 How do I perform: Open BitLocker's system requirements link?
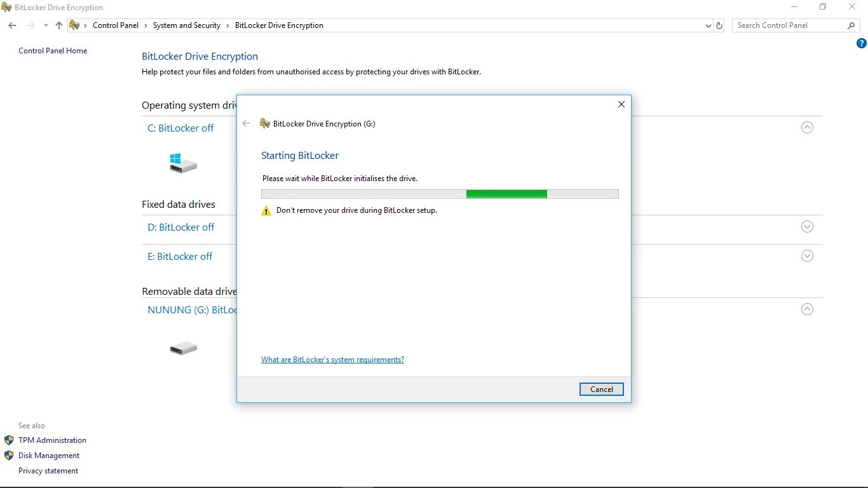click(x=332, y=360)
